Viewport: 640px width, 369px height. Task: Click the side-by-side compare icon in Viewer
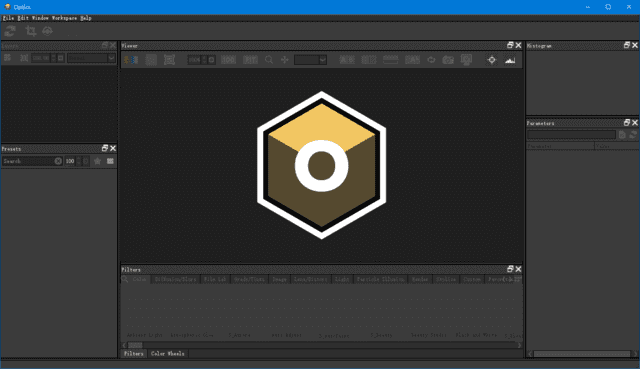(x=131, y=60)
